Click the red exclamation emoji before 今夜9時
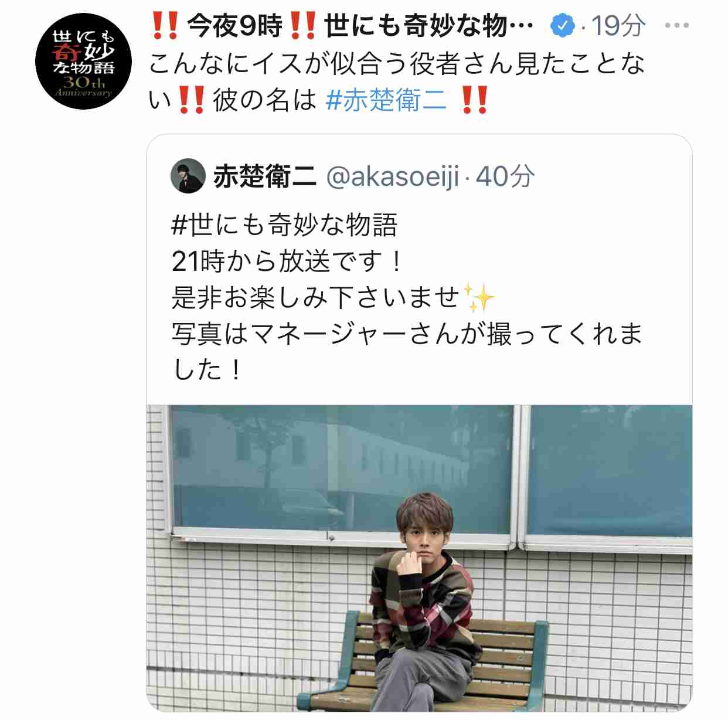Viewport: 728px width, 720px height. pos(165,26)
